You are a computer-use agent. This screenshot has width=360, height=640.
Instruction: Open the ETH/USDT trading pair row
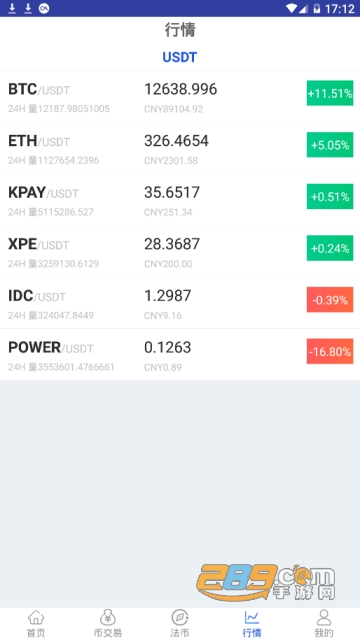[180, 148]
